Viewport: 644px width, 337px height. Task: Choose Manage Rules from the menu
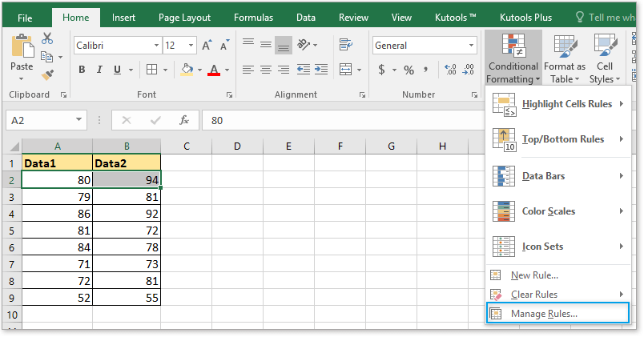click(543, 313)
